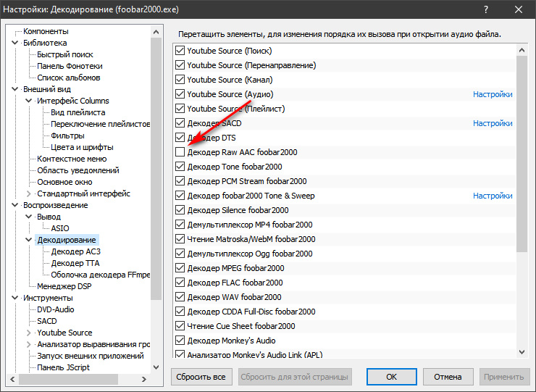Open Панель Фонотеки page
Screen dimensions: 536x392
(70, 66)
